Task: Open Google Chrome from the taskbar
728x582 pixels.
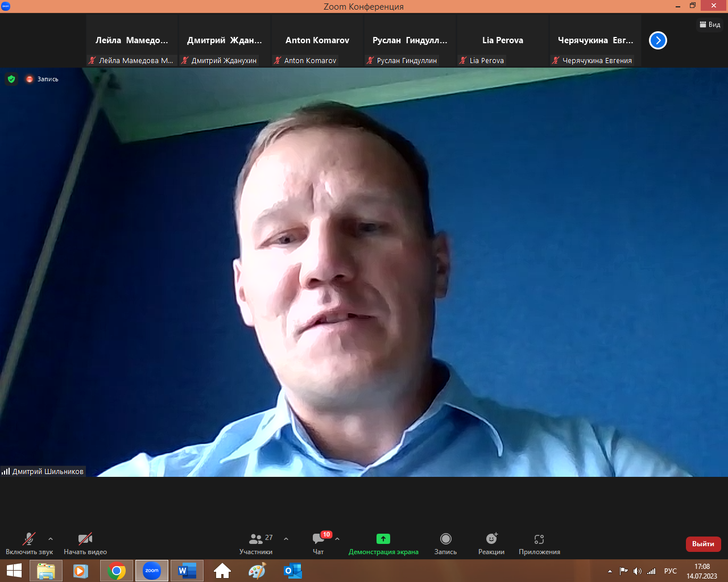Action: tap(117, 571)
